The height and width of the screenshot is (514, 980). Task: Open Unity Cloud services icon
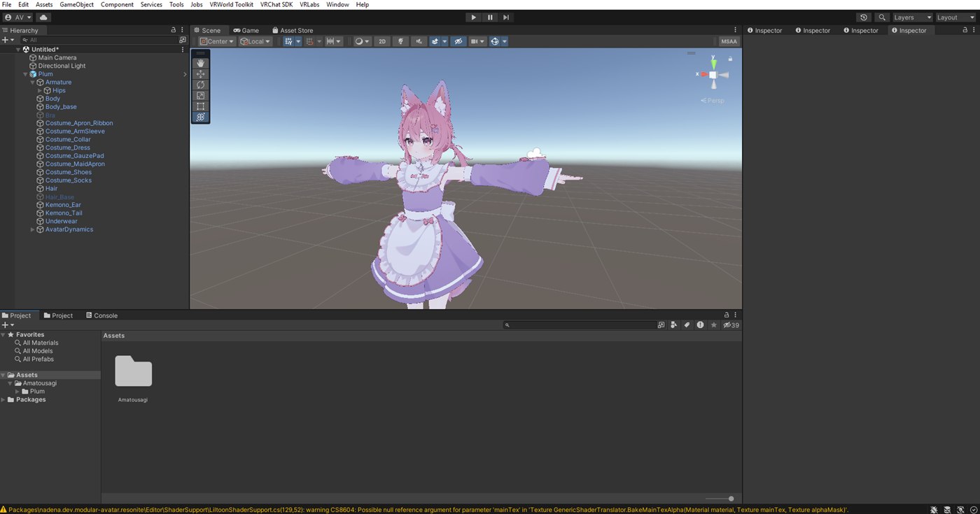(x=43, y=17)
